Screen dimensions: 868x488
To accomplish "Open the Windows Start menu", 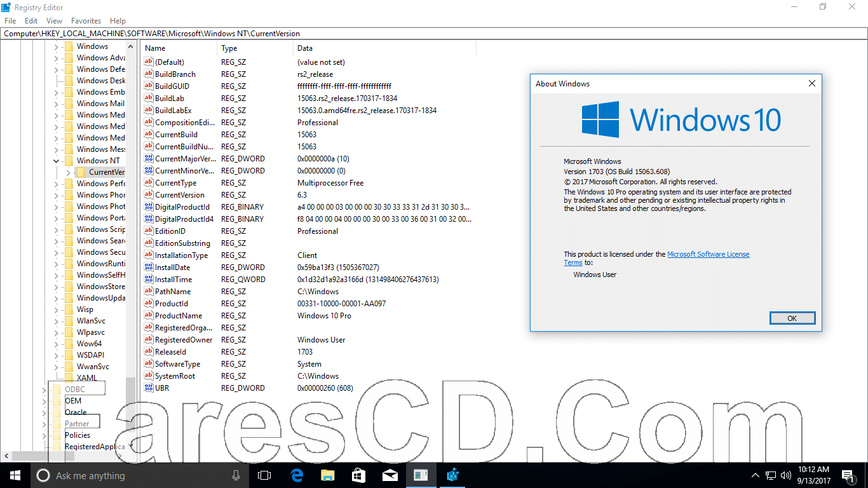I will [x=15, y=475].
